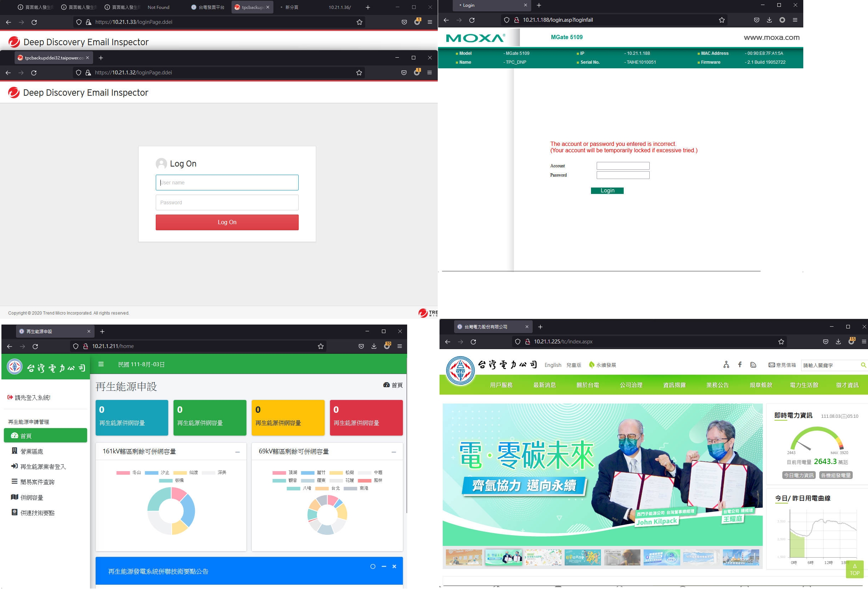Minimize the blue 技術要點公告 banner with its minus
This screenshot has width=868, height=590.
click(384, 567)
